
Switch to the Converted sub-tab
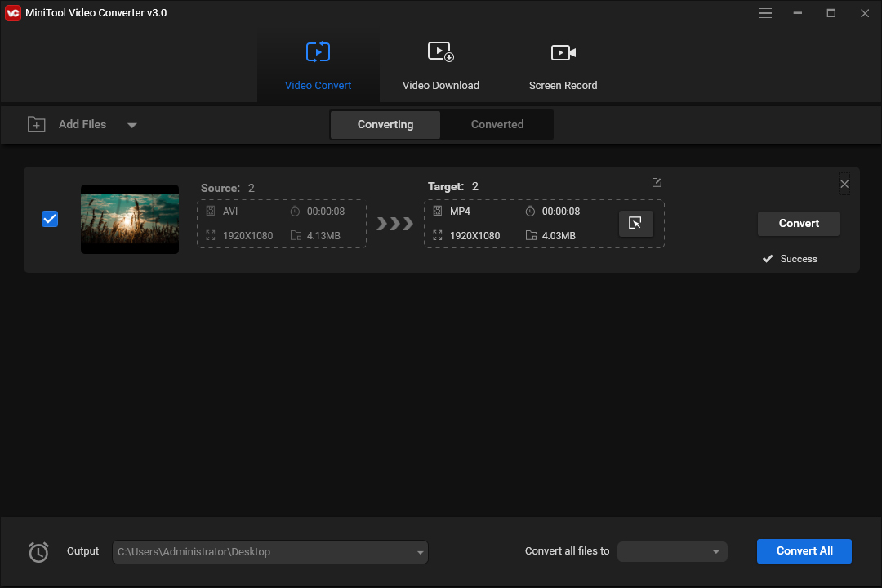click(497, 124)
